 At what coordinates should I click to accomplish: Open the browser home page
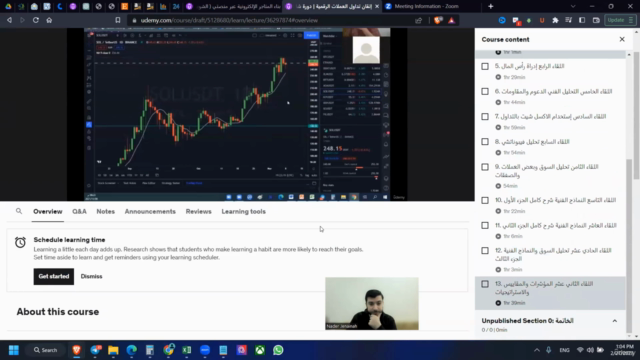(x=49, y=20)
